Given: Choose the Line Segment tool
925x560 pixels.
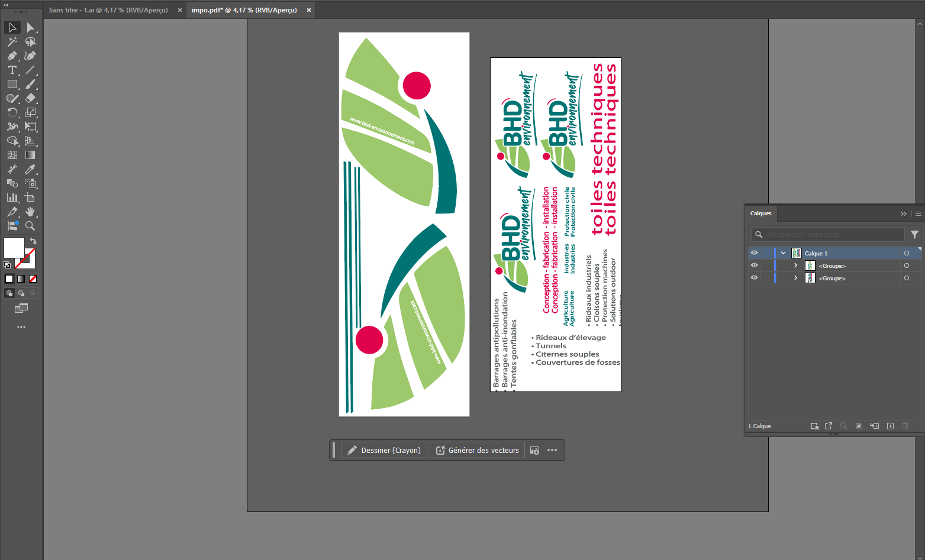Looking at the screenshot, I should pyautogui.click(x=30, y=70).
